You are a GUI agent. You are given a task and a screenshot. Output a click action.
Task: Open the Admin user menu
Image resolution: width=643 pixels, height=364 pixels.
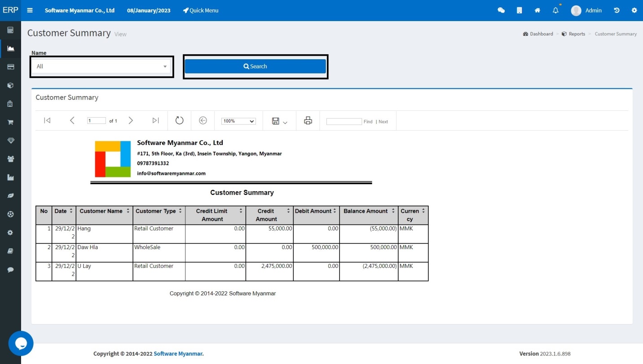click(586, 10)
